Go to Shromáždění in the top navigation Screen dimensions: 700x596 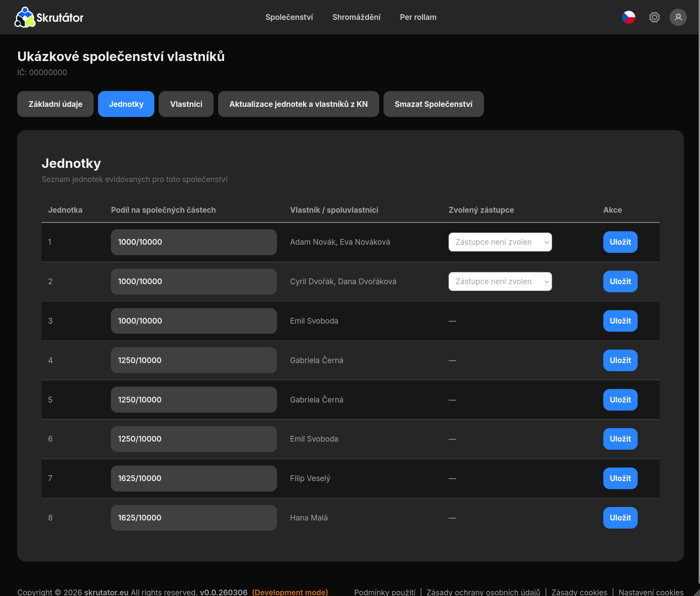click(357, 17)
